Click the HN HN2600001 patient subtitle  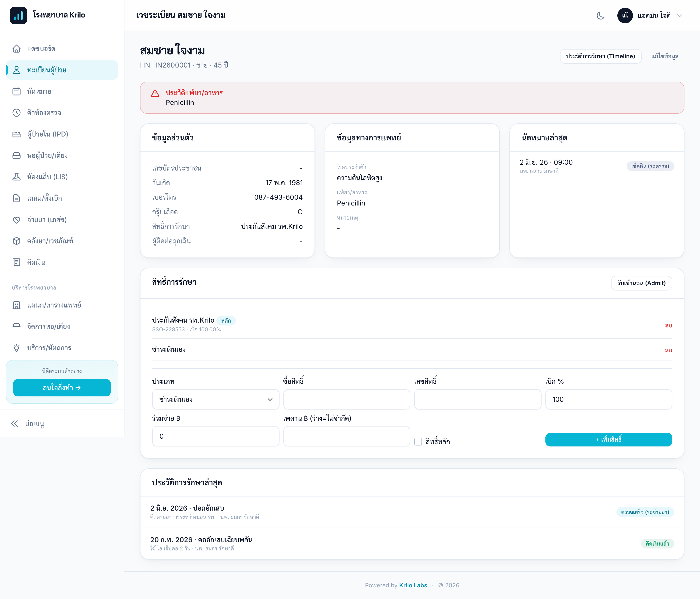point(184,65)
